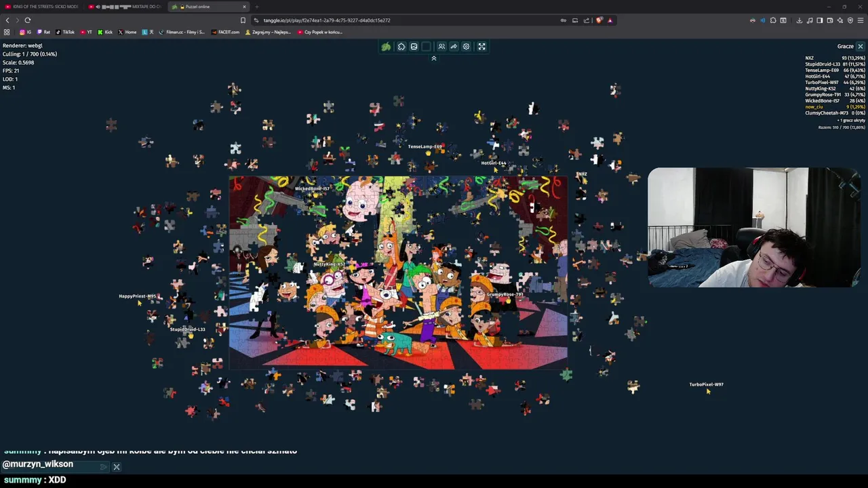Select TenseLamp-E69 in players list
Image resolution: width=868 pixels, height=488 pixels.
click(x=835, y=70)
